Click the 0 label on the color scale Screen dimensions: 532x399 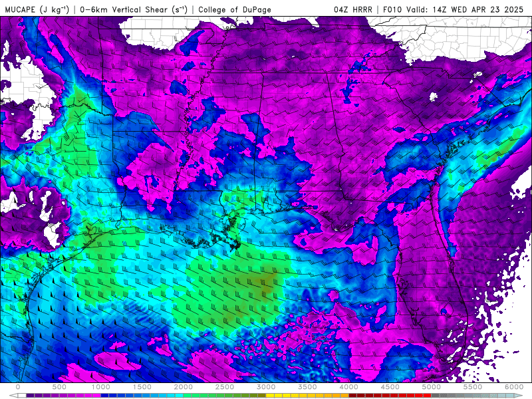click(18, 387)
